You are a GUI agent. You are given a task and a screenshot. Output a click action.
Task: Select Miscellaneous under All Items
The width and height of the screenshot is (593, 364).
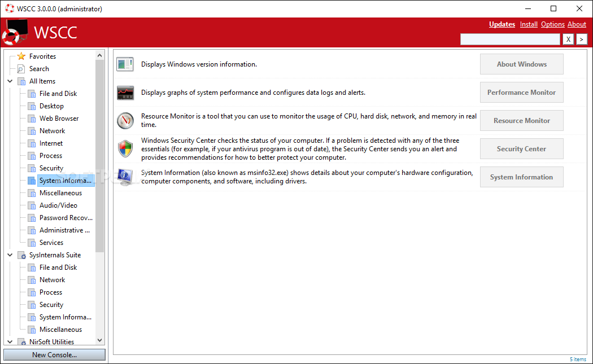[x=60, y=193]
